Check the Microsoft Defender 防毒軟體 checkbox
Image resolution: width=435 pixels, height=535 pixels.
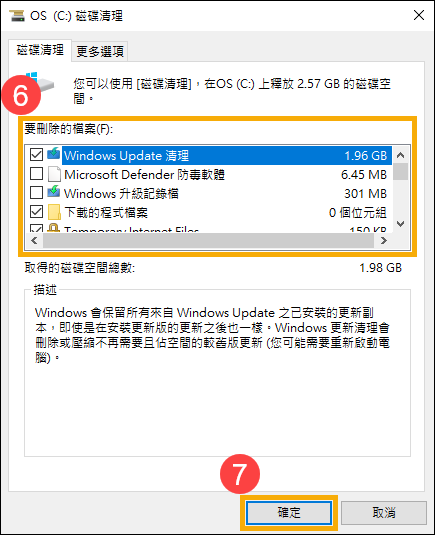tap(36, 174)
